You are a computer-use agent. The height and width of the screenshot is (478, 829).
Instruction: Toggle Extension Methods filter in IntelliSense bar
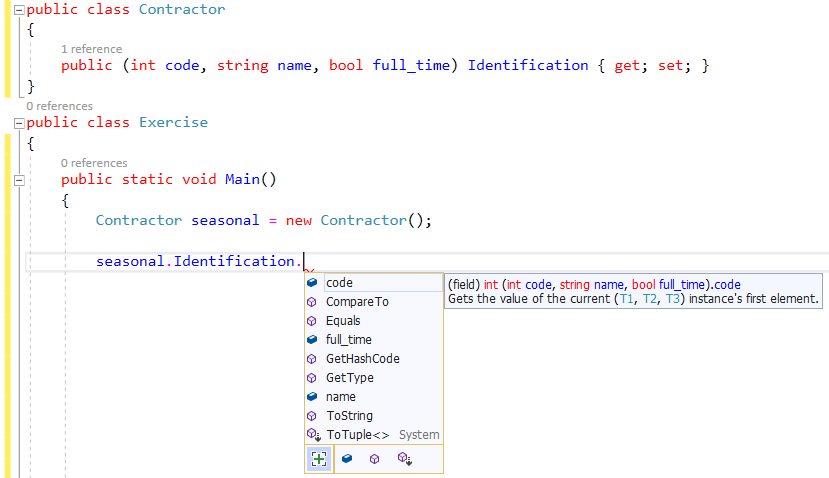tap(404, 459)
